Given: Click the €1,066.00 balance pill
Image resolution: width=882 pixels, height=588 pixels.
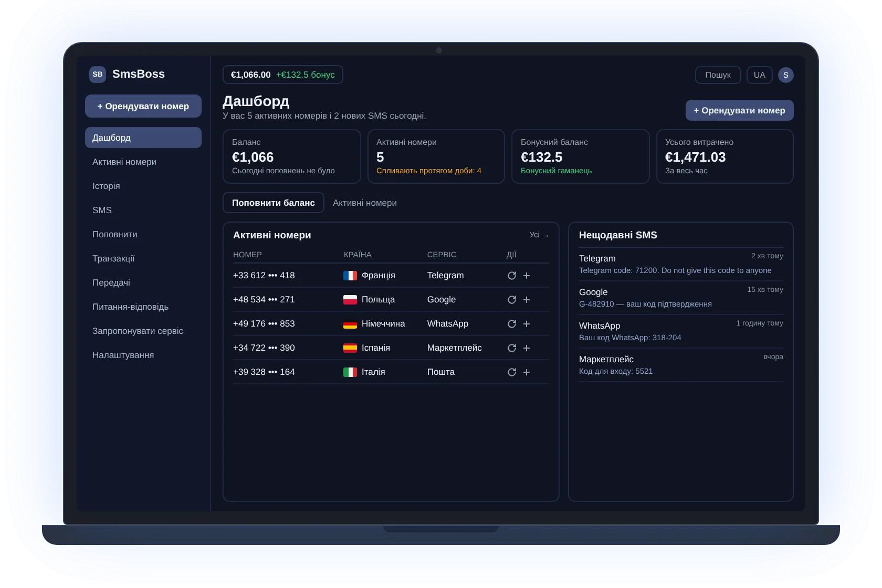Looking at the screenshot, I should (282, 75).
